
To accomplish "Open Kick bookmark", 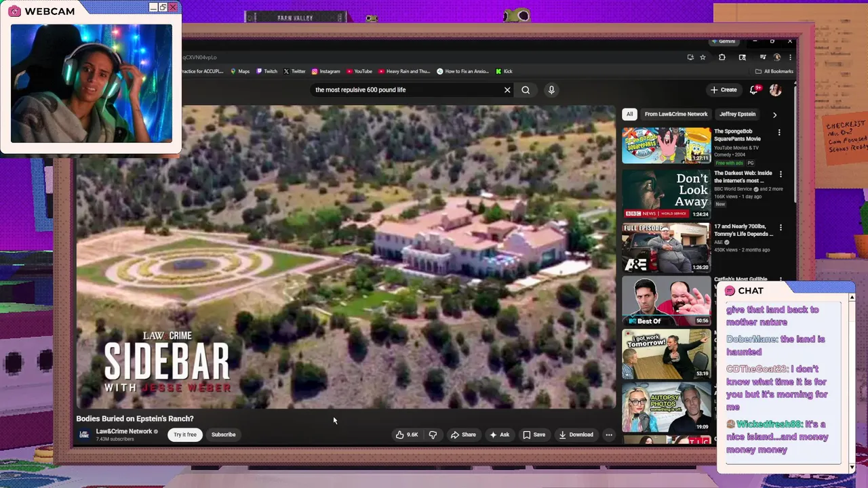I will pyautogui.click(x=504, y=71).
